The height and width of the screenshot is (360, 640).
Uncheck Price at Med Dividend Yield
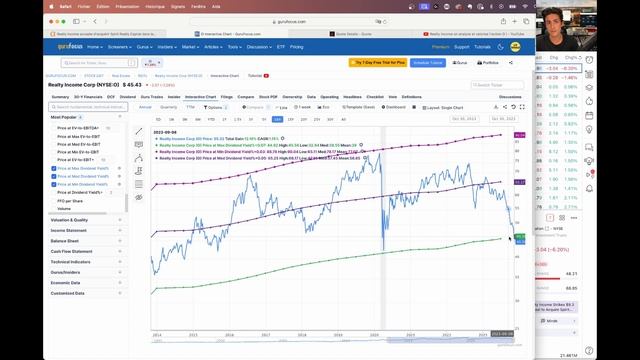point(53,176)
